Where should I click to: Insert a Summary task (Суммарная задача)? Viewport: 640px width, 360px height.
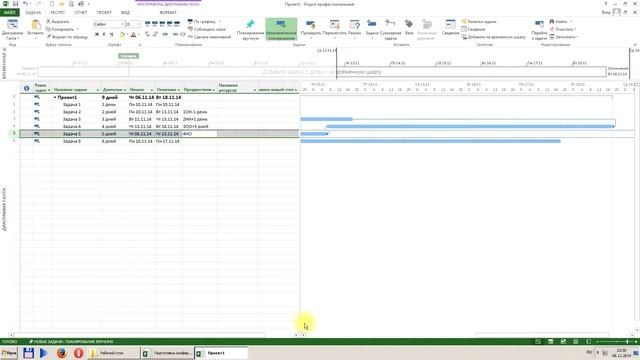[x=390, y=29]
